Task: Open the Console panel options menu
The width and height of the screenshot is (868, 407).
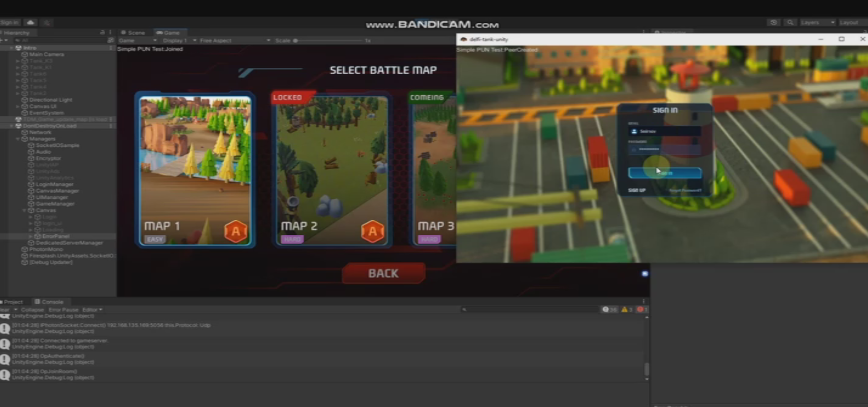Action: [643, 302]
